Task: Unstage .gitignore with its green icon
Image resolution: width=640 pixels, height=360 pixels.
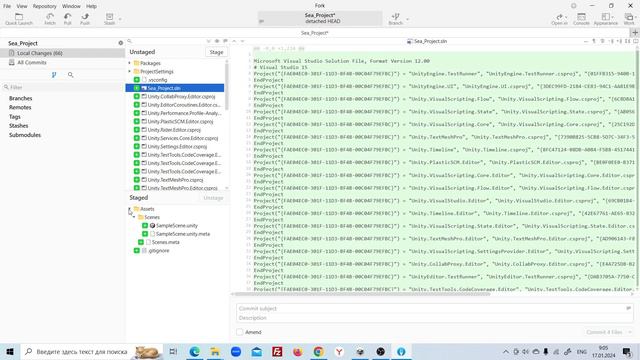Action: [x=137, y=251]
